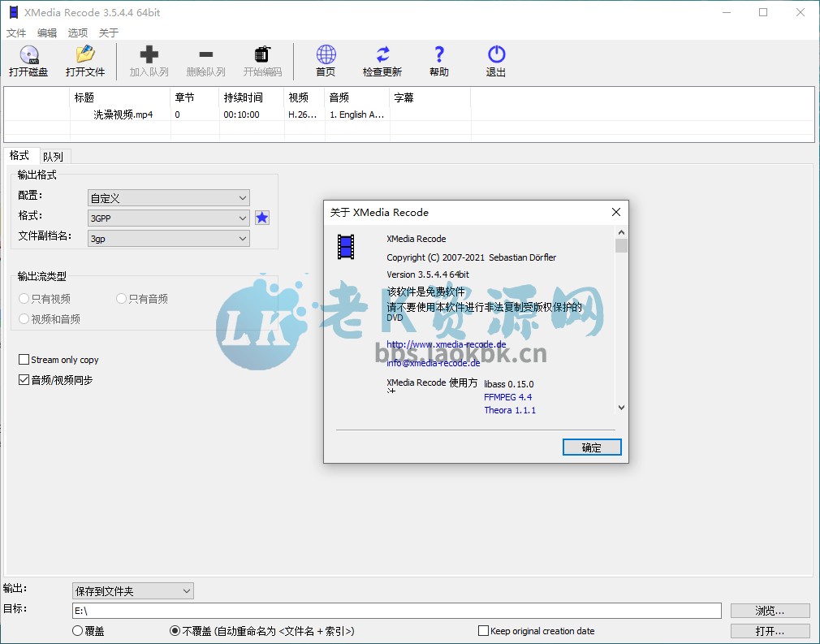Open the http://www.xmedia-recode.de link
This screenshot has width=820, height=644.
pos(446,344)
